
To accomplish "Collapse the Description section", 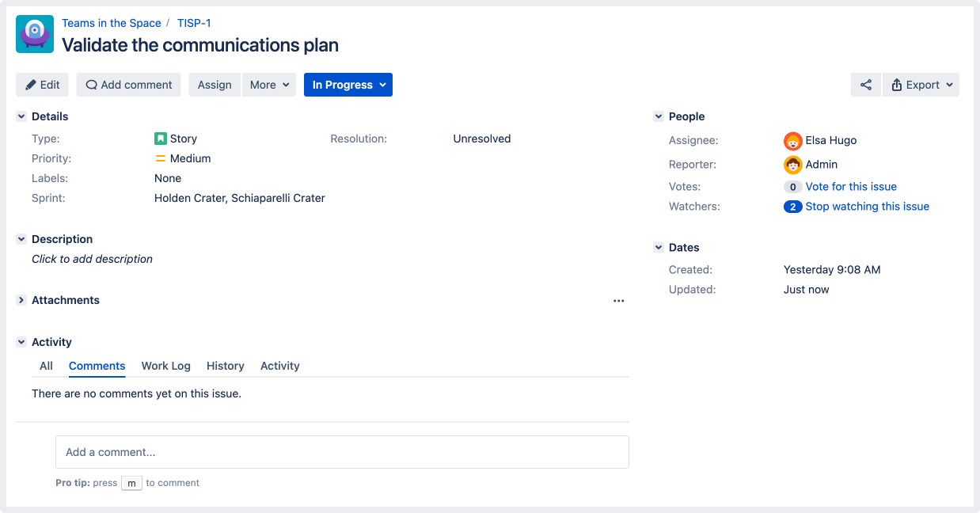I will pos(21,239).
